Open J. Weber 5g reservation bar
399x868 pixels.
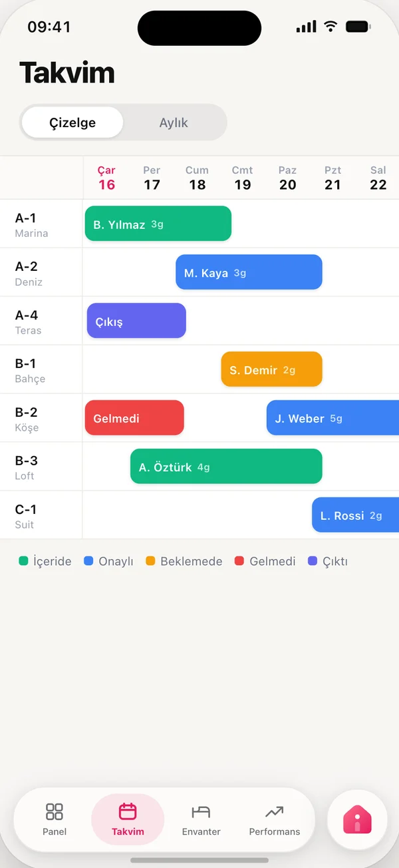[x=332, y=418]
